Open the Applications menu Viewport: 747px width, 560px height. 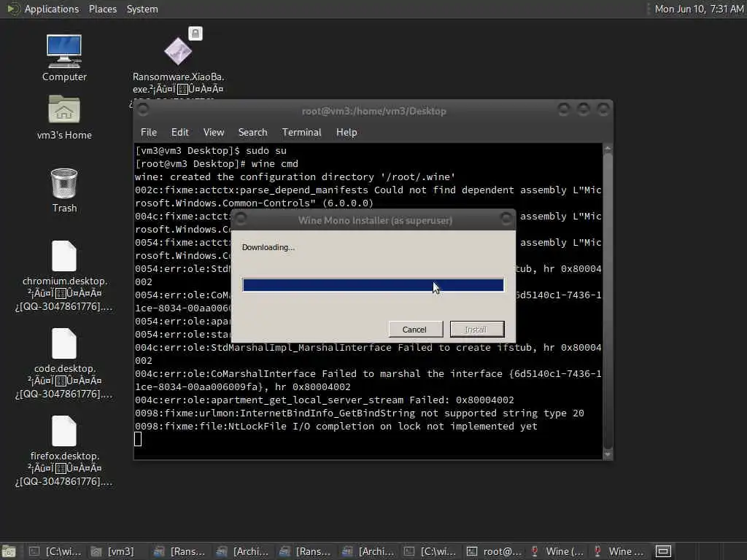(52, 9)
